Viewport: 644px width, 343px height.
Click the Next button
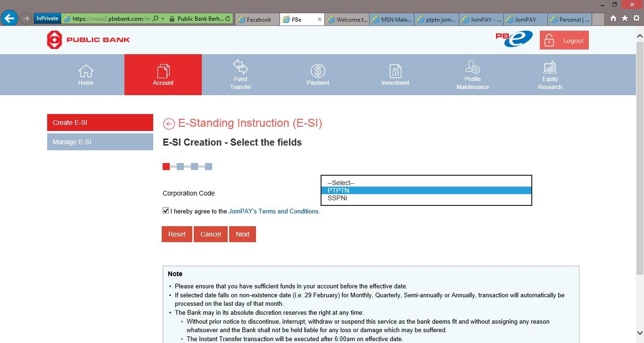tap(242, 234)
